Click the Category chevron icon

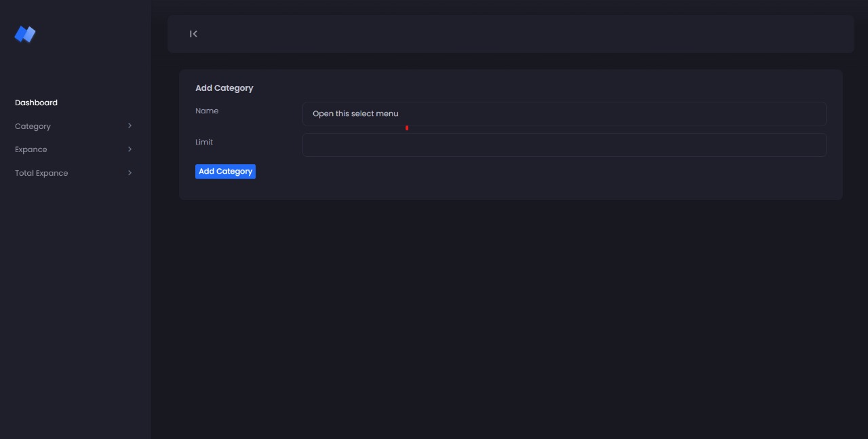130,126
